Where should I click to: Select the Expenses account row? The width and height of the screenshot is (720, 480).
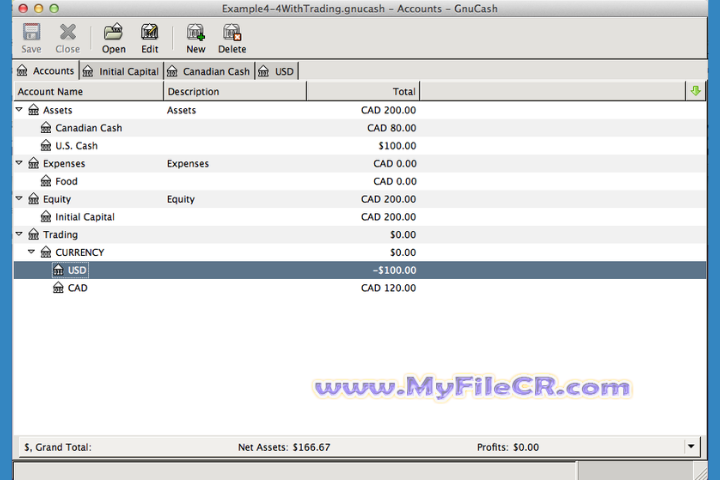coord(360,164)
